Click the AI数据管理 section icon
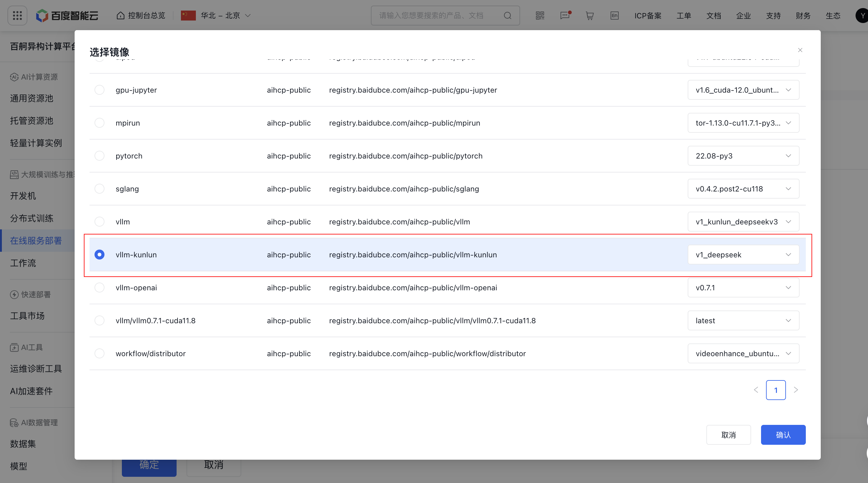 pyautogui.click(x=14, y=422)
